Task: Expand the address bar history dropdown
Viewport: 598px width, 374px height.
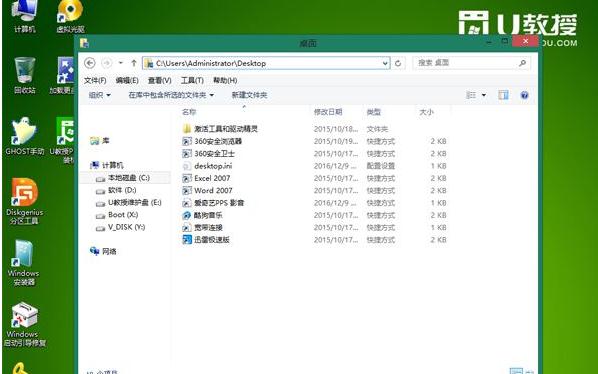Action: [385, 63]
